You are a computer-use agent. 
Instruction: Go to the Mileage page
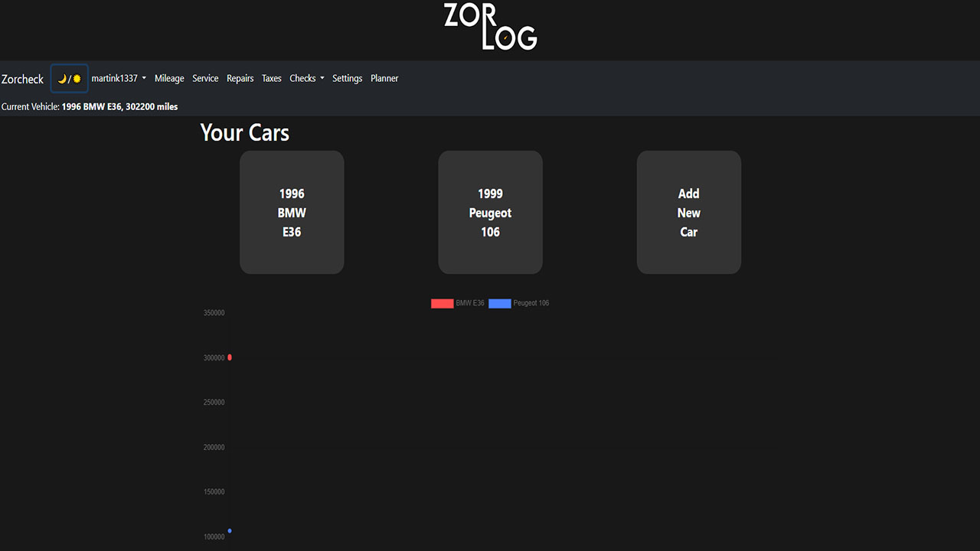[x=169, y=78]
